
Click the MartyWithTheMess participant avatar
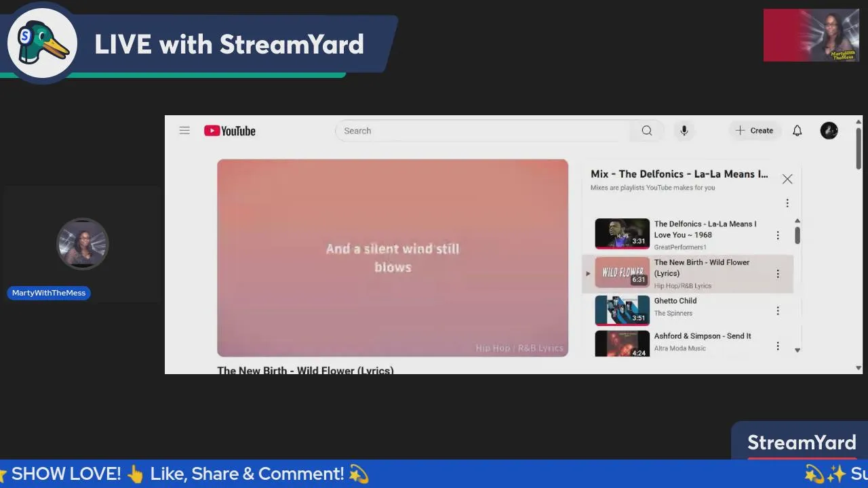[x=82, y=244]
